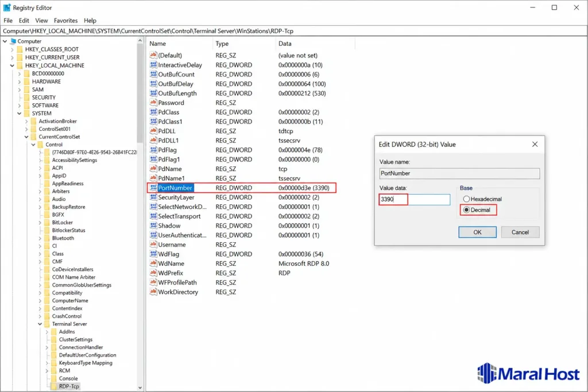Close the Edit DWORD dialog
Image resolution: width=588 pixels, height=392 pixels.
point(535,144)
